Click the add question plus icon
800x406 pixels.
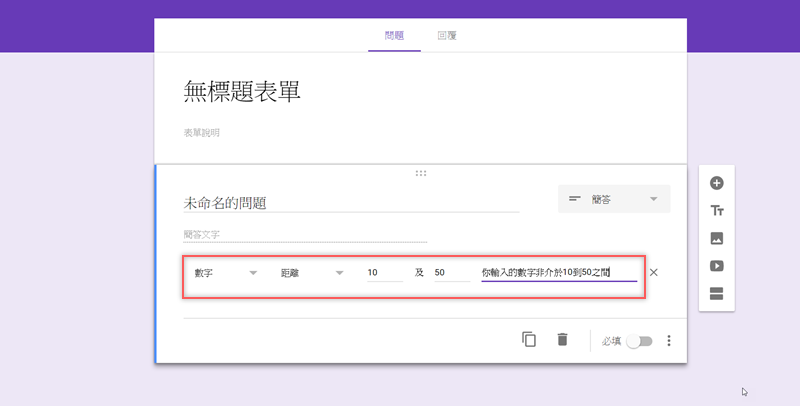tap(716, 183)
